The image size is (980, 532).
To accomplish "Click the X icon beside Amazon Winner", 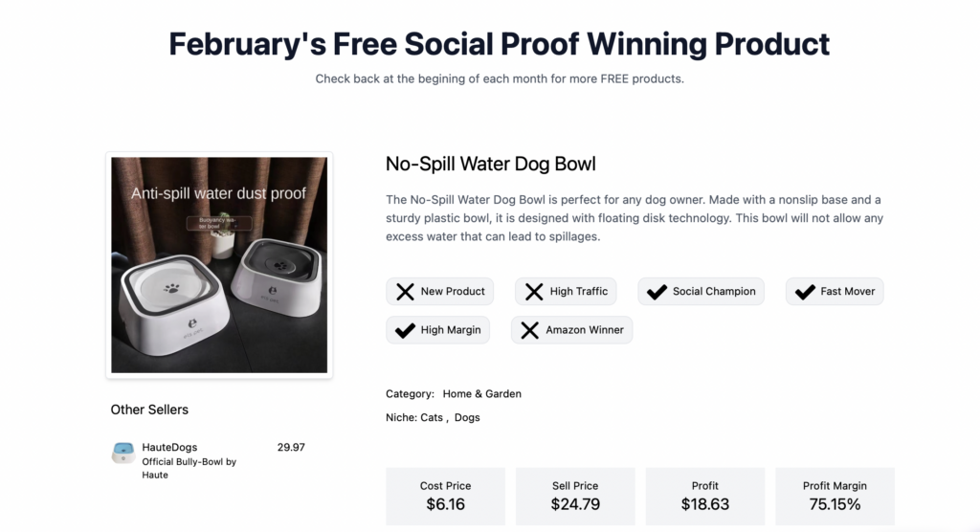I will click(530, 330).
